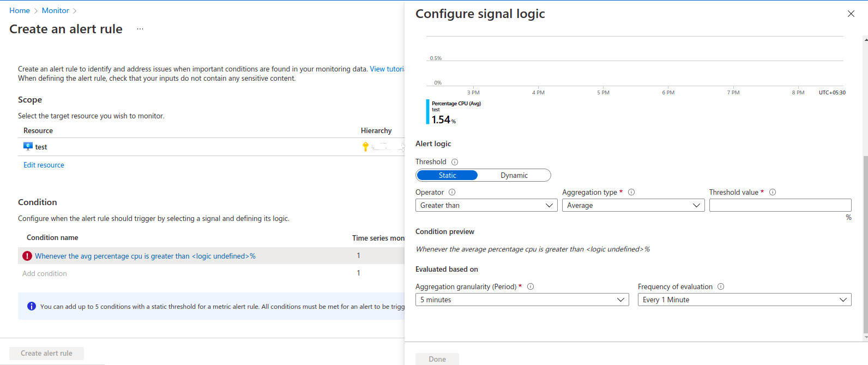Expand the Every 1 Minute frequency dropdown

click(745, 300)
